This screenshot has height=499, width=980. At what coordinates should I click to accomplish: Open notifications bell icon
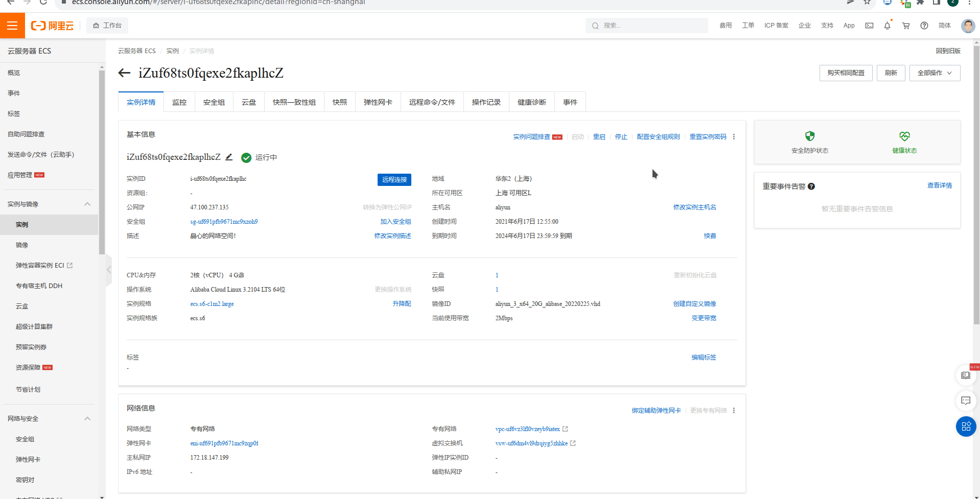click(888, 26)
